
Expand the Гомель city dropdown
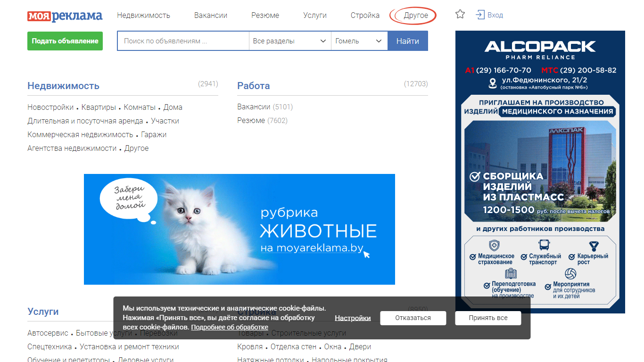tap(359, 41)
